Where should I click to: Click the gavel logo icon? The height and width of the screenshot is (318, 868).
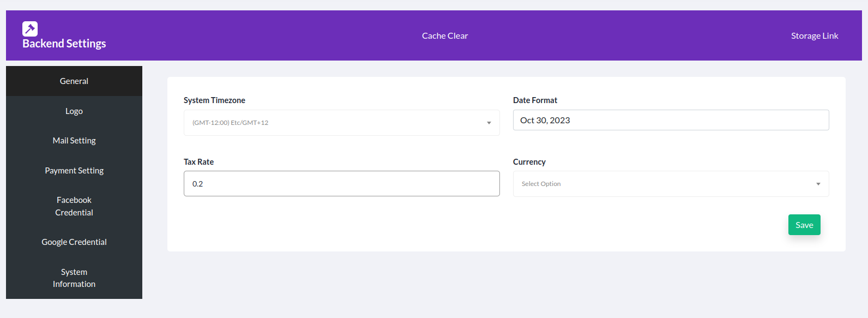30,28
